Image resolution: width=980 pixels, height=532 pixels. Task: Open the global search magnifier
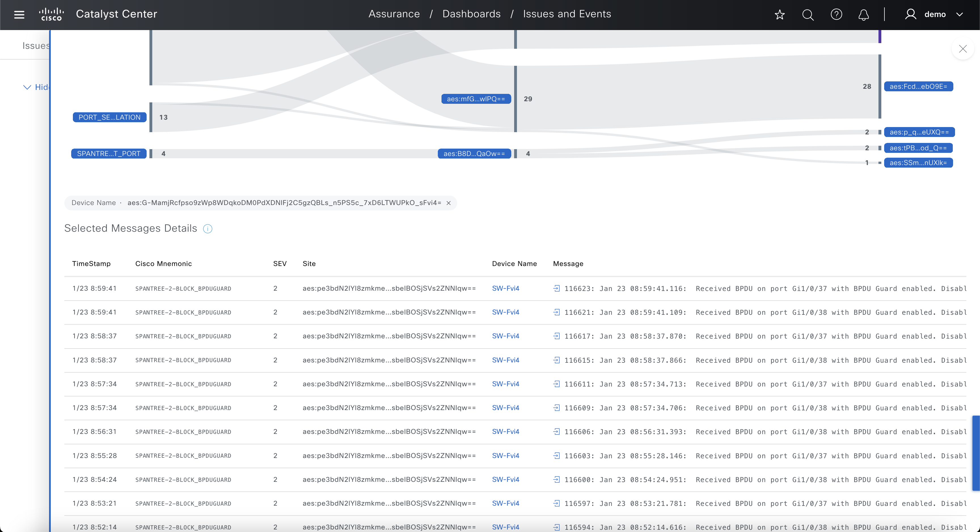coord(808,14)
